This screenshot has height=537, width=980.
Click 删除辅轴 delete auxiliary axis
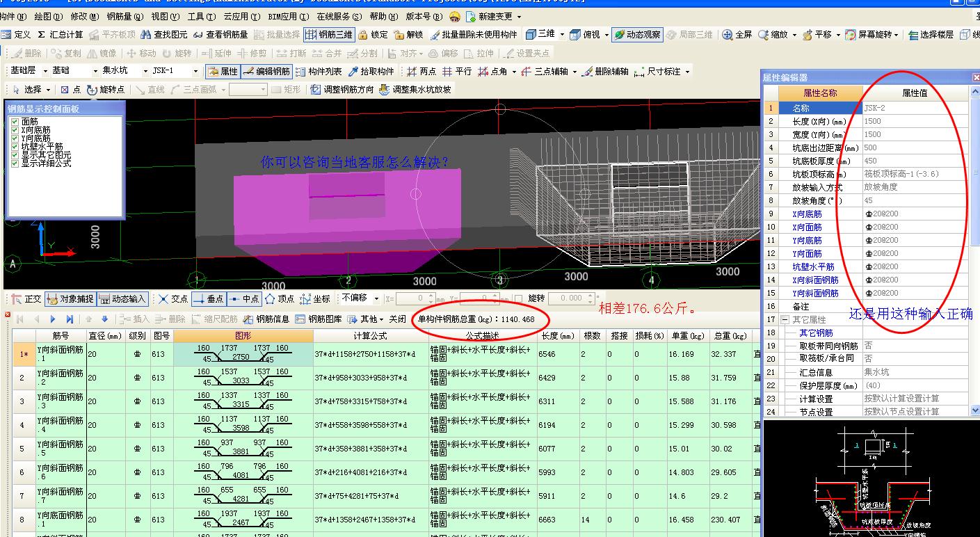coord(604,71)
